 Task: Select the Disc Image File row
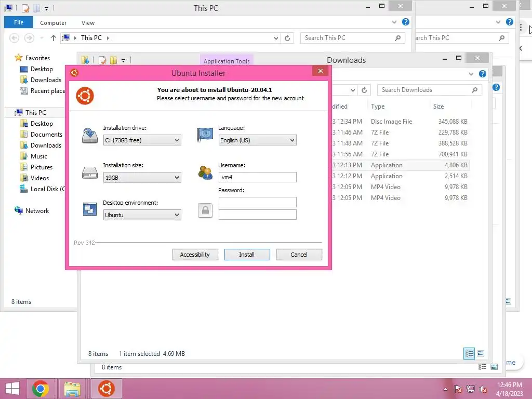click(x=401, y=122)
